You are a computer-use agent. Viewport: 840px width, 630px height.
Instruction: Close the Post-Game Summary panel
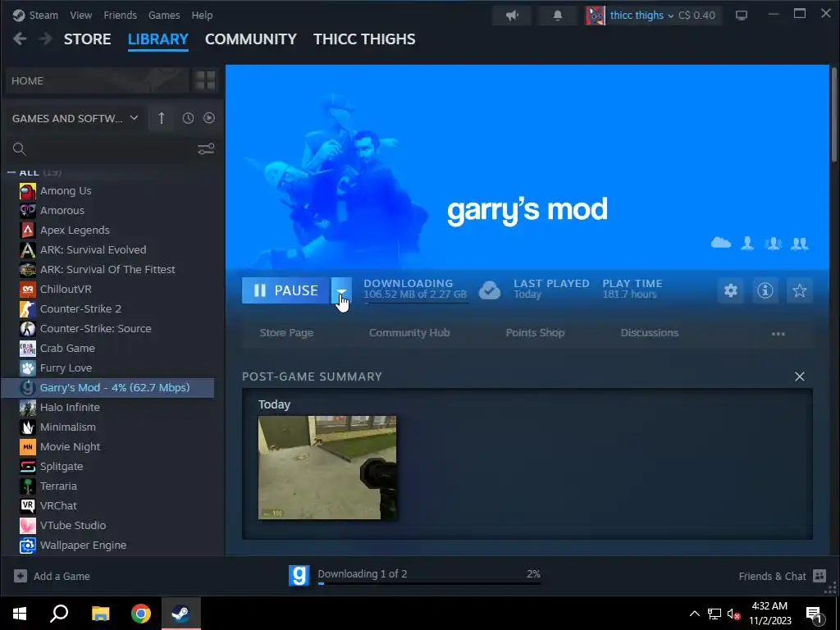799,377
